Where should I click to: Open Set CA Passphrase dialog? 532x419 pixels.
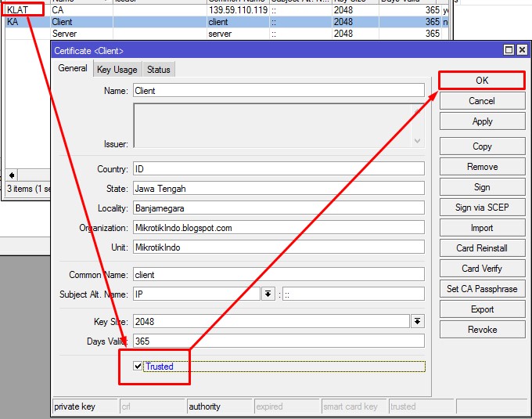482,289
